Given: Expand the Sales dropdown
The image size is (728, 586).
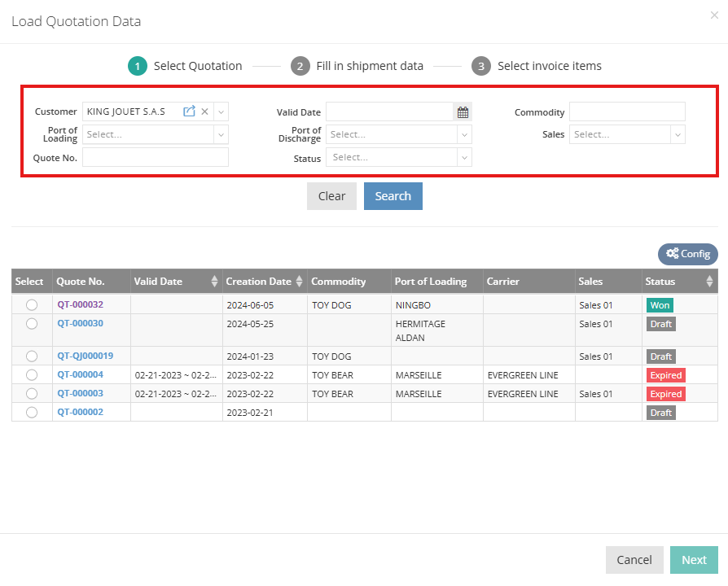Looking at the screenshot, I should (x=677, y=134).
